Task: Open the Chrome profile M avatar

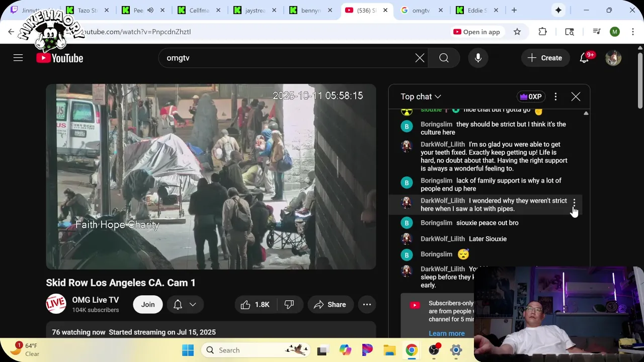Action: pyautogui.click(x=615, y=32)
